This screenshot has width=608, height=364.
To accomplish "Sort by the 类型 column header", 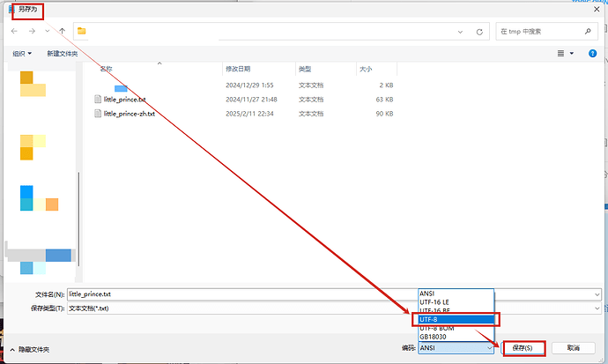I will [x=305, y=69].
